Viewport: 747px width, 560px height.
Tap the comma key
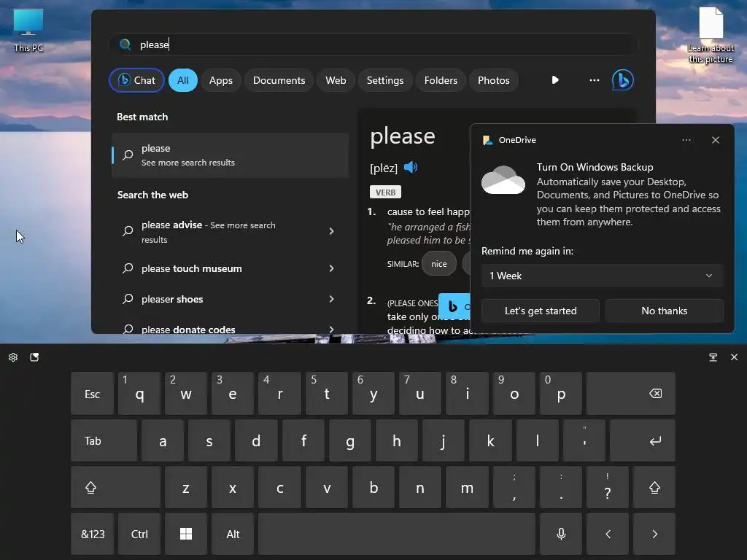514,488
